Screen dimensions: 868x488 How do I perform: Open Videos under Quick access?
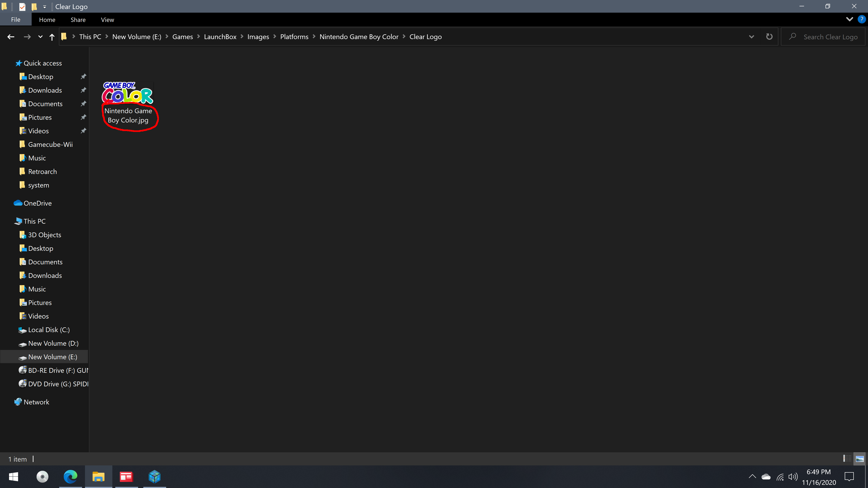(x=38, y=131)
